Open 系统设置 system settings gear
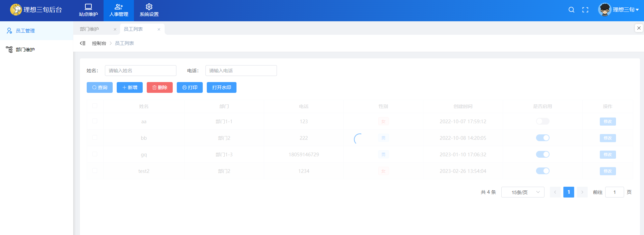This screenshot has width=644, height=235. 149,10
